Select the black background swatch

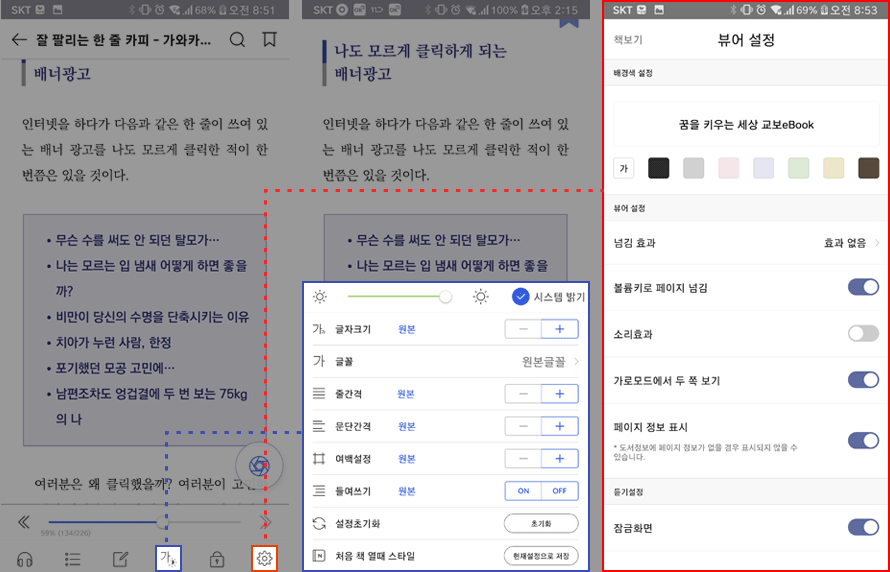(658, 168)
